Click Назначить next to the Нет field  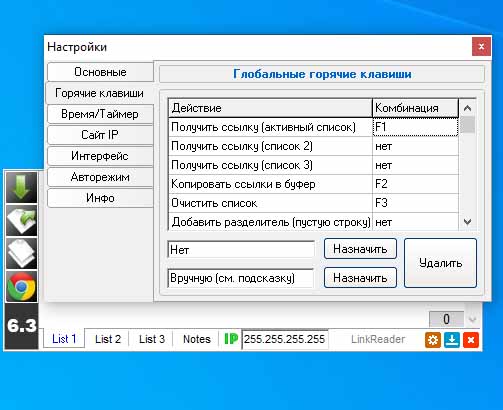pos(360,249)
